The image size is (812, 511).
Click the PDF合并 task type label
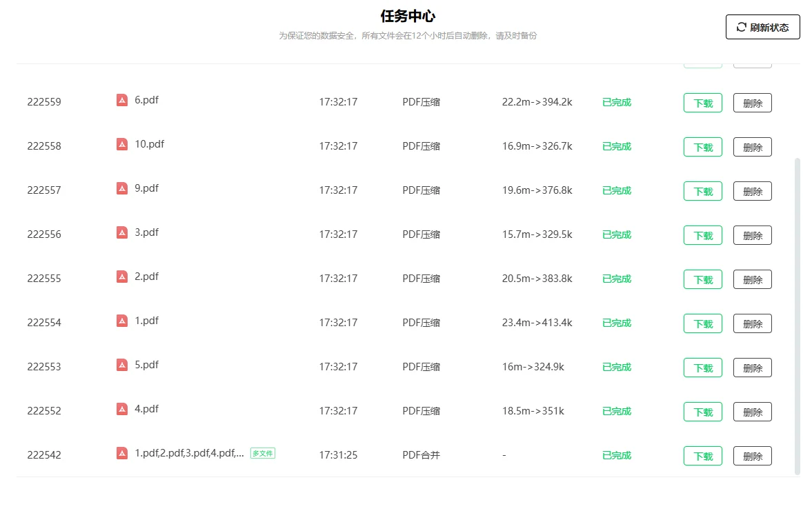click(421, 455)
